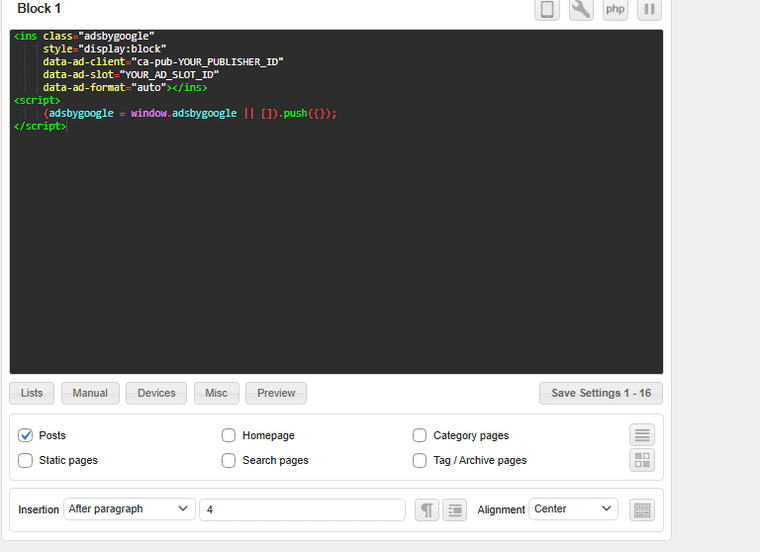
Task: Open the Misc settings tab
Action: pos(216,393)
